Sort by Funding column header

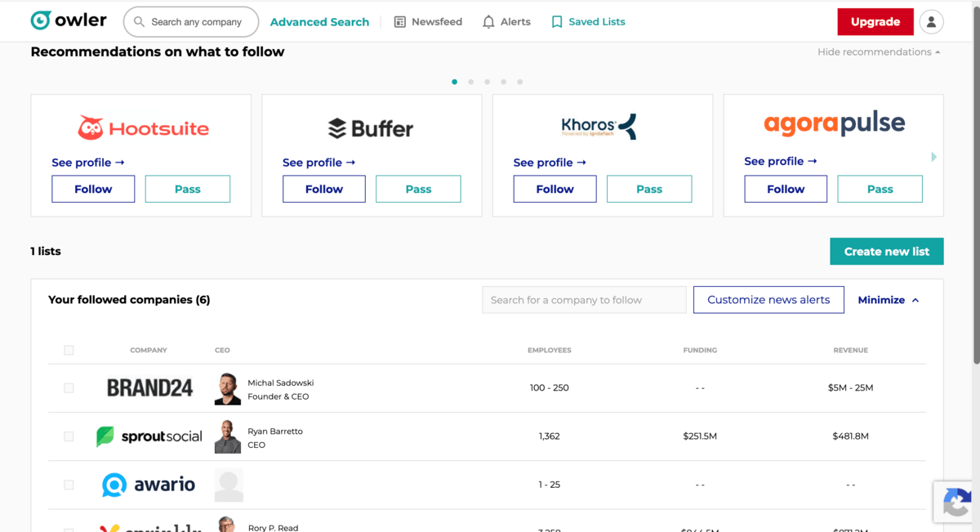pos(700,350)
